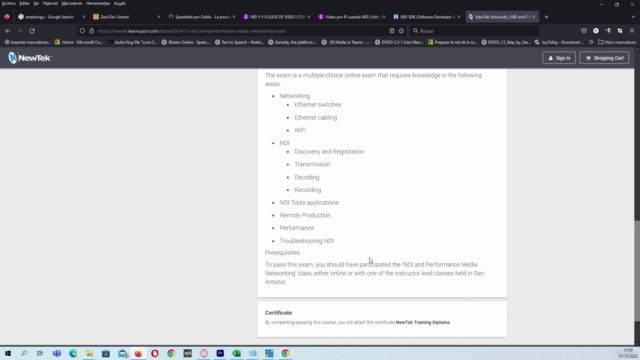Open the tracking protection shield icon
This screenshot has width=640, height=360.
[x=82, y=31]
